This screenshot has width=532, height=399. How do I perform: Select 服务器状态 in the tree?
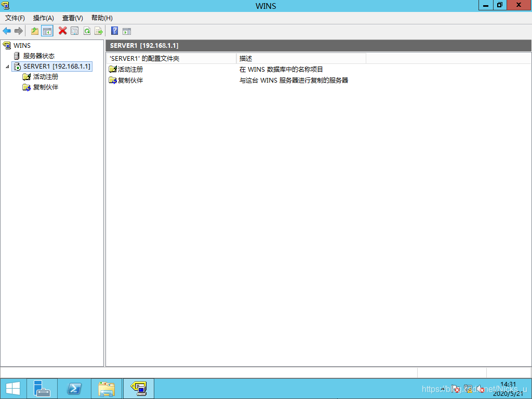38,56
